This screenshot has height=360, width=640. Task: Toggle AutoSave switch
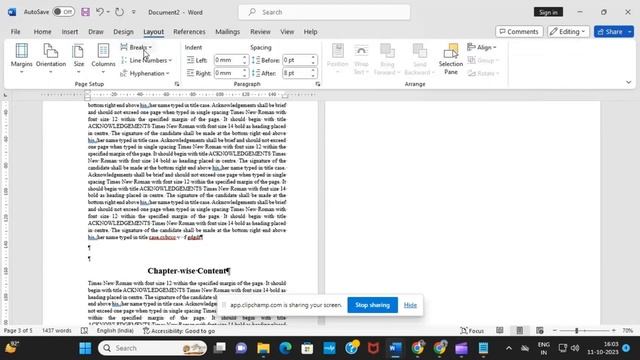(64, 12)
